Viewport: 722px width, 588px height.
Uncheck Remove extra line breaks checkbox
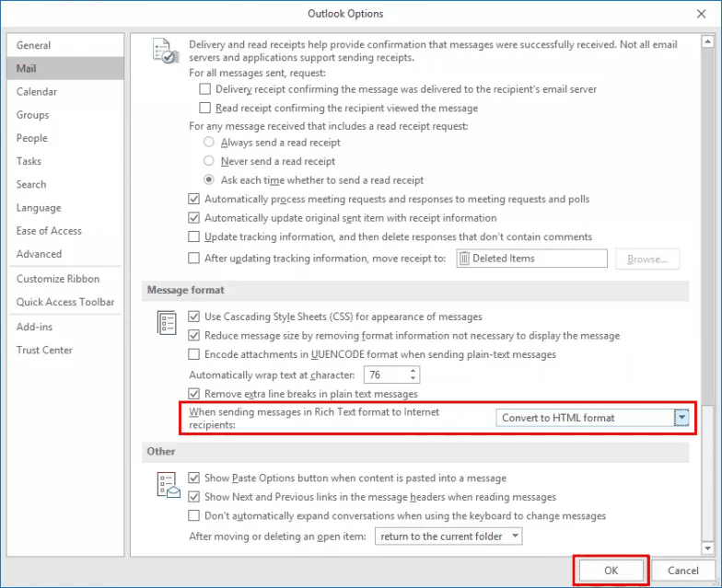pyautogui.click(x=193, y=394)
